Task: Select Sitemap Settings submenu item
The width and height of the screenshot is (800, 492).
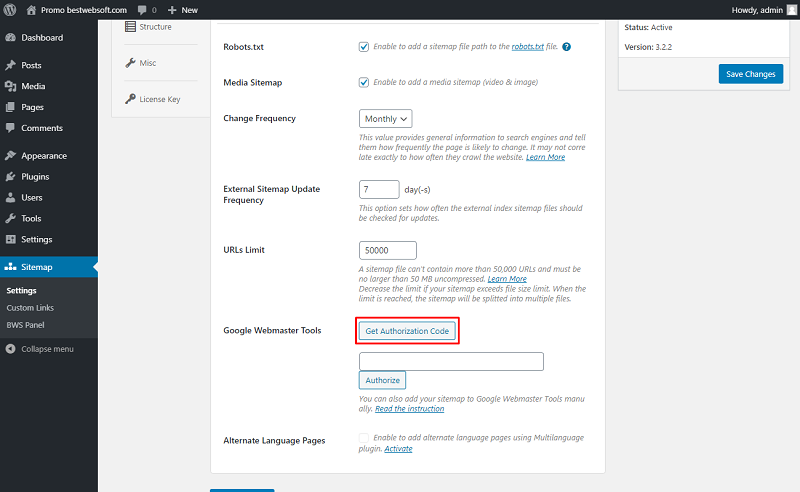Action: click(21, 290)
